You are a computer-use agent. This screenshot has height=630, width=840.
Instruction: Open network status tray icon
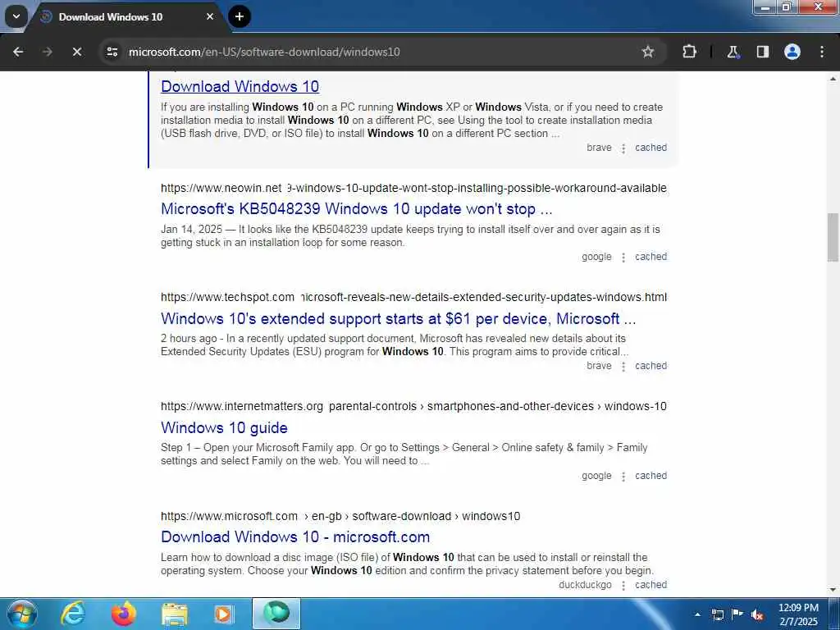(717, 614)
